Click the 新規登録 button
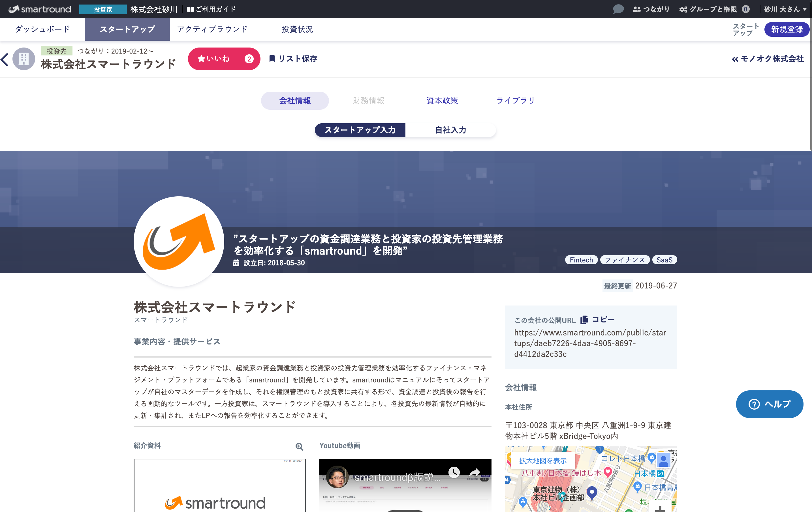This screenshot has width=812, height=512. [787, 29]
